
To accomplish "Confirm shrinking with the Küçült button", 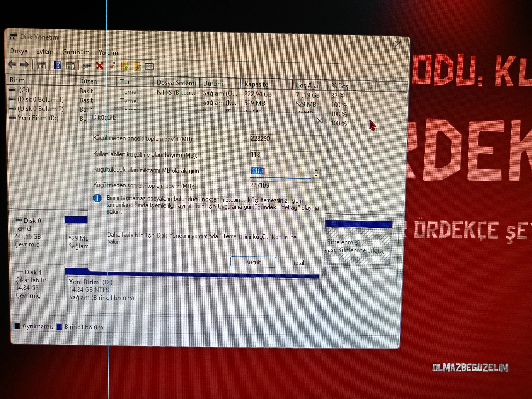I will click(x=253, y=262).
